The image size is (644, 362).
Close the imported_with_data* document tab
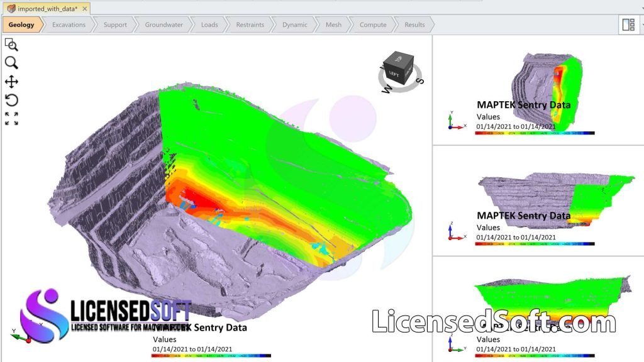point(85,9)
